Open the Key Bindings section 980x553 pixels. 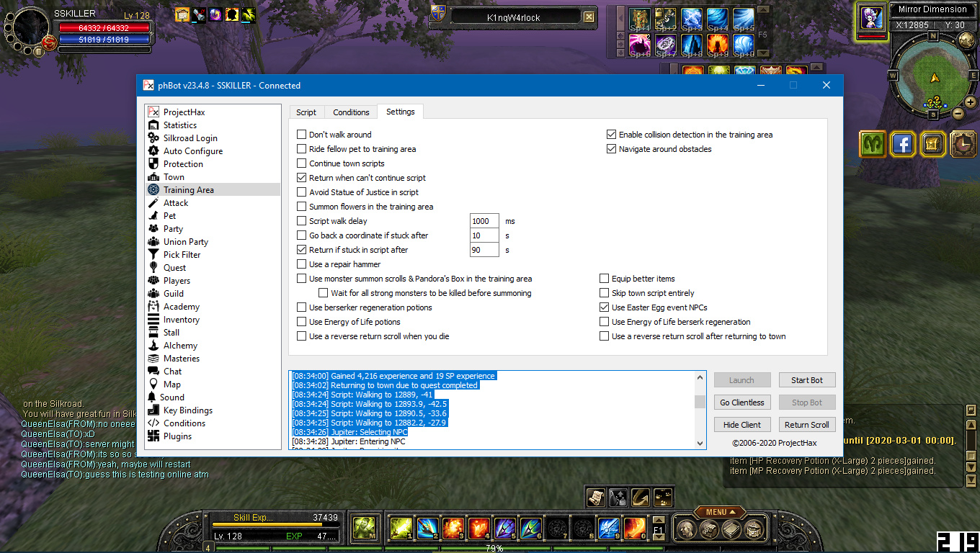click(x=187, y=410)
